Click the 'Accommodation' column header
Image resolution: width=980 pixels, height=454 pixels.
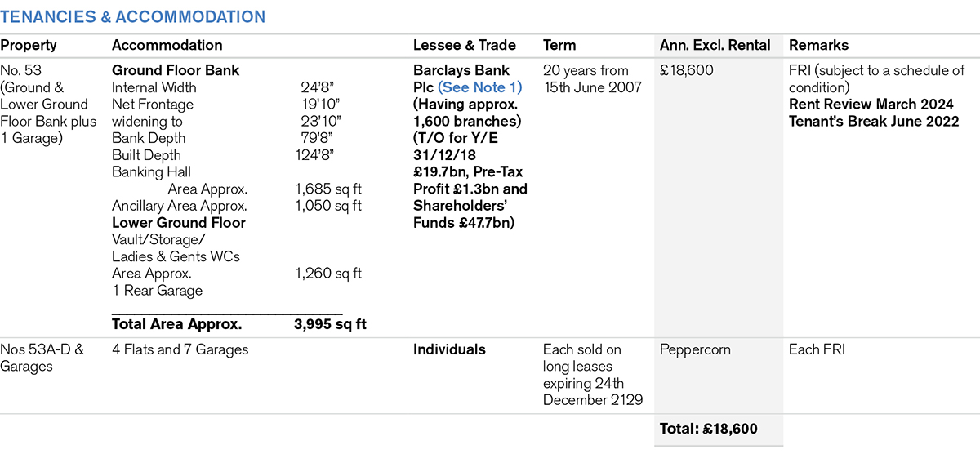point(167,46)
